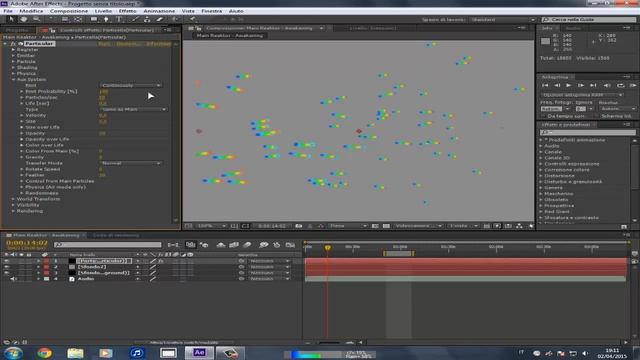Take a snapshot with the camera icon
The width and height of the screenshot is (640, 360).
click(x=299, y=226)
